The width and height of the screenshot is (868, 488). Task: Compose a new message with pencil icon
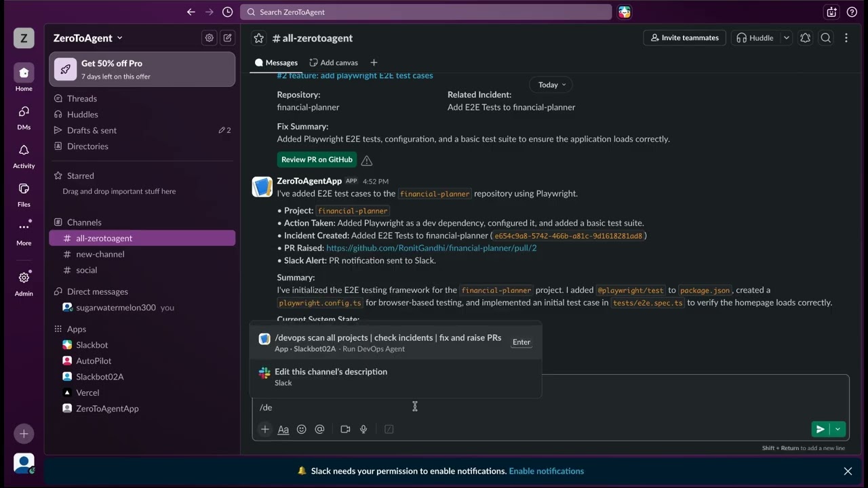[228, 38]
